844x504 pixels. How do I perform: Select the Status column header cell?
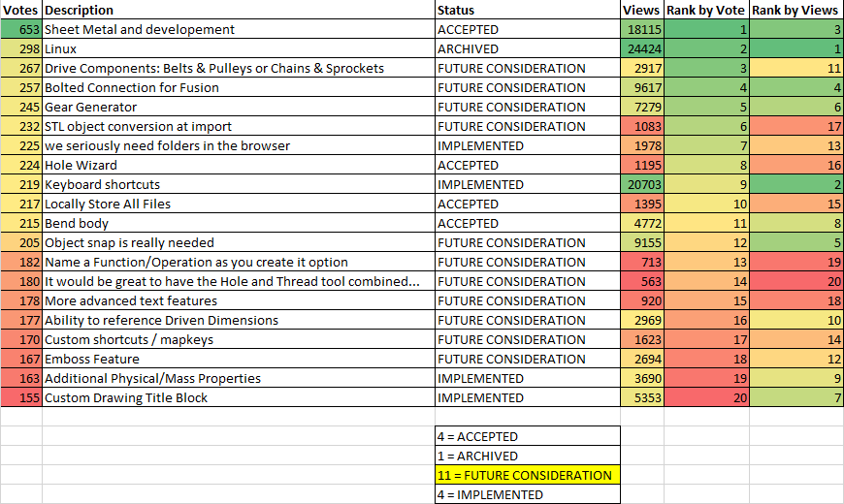[x=528, y=10]
